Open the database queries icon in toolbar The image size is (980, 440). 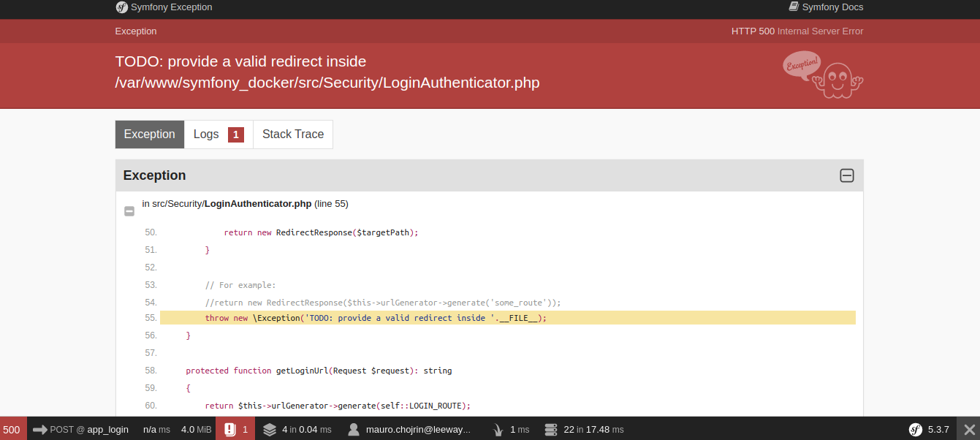[551, 429]
